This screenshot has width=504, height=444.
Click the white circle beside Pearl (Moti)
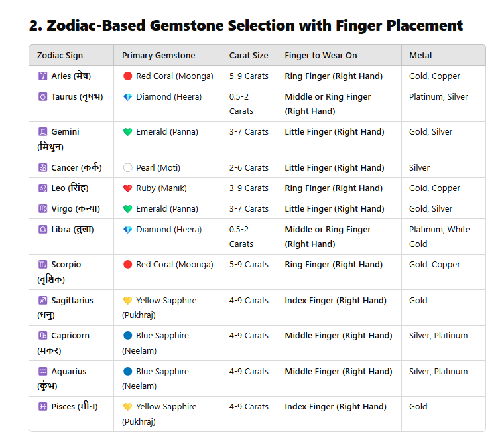point(127,168)
